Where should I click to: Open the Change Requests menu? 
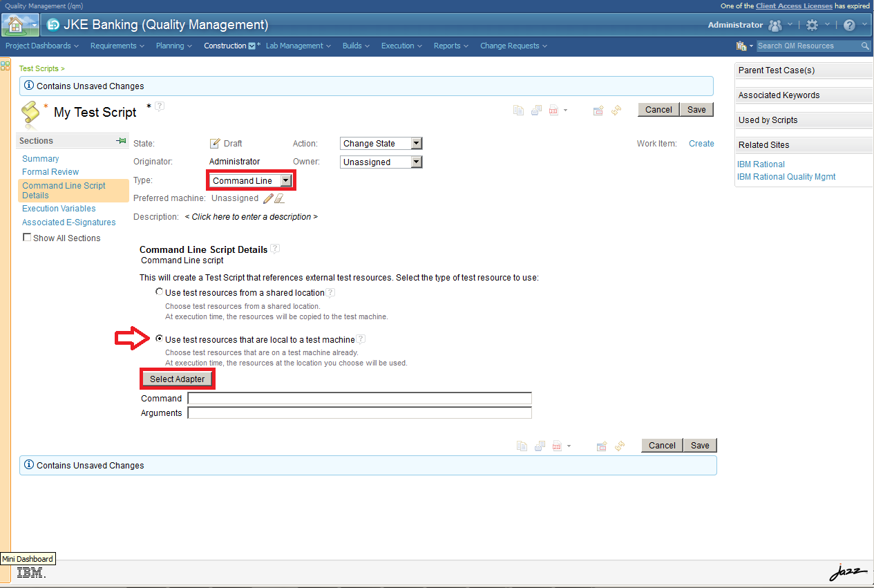[x=514, y=46]
